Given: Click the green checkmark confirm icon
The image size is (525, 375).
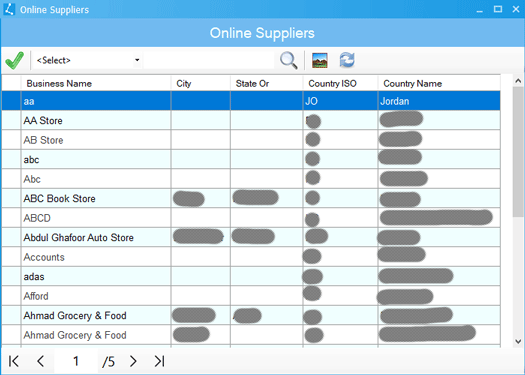Looking at the screenshot, I should pyautogui.click(x=14, y=60).
